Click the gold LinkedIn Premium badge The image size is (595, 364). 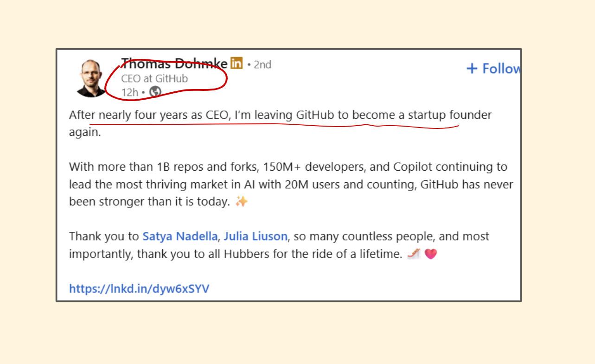[237, 64]
